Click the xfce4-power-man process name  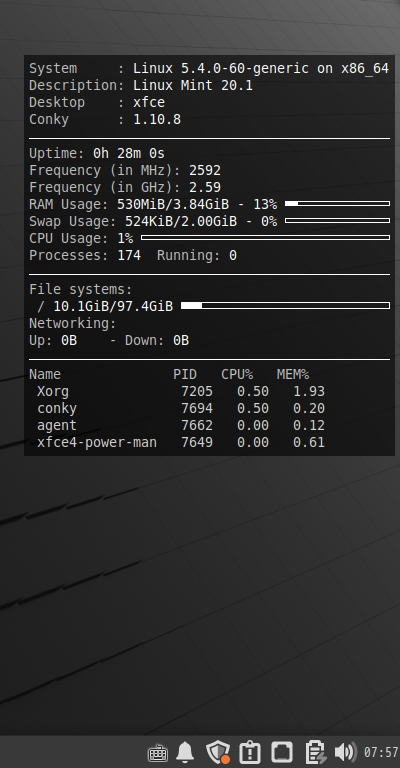(97, 443)
